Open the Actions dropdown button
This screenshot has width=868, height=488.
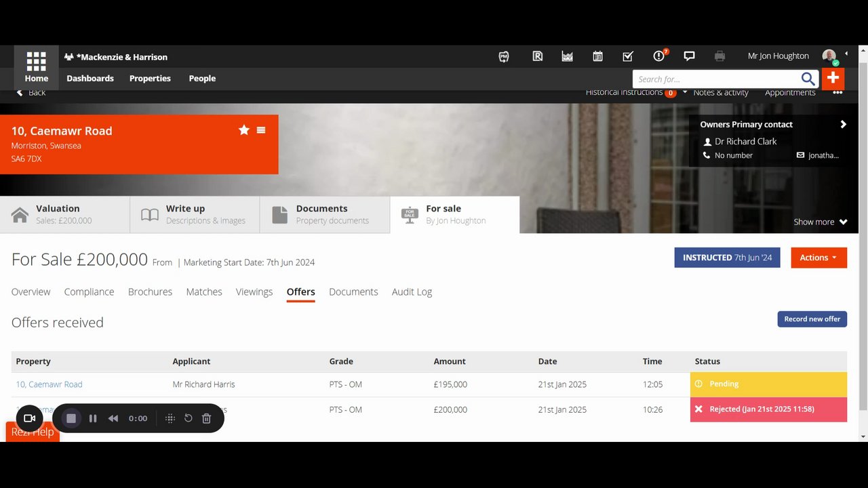(x=818, y=258)
